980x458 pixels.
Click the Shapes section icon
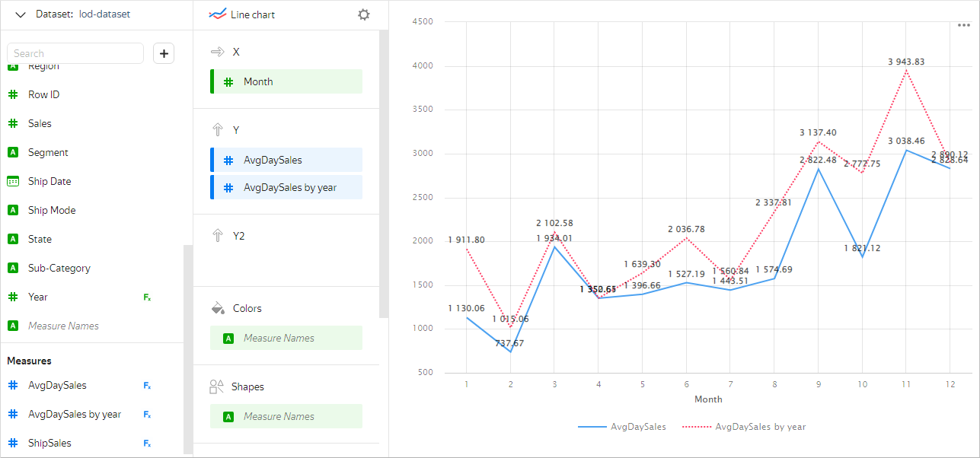[217, 386]
